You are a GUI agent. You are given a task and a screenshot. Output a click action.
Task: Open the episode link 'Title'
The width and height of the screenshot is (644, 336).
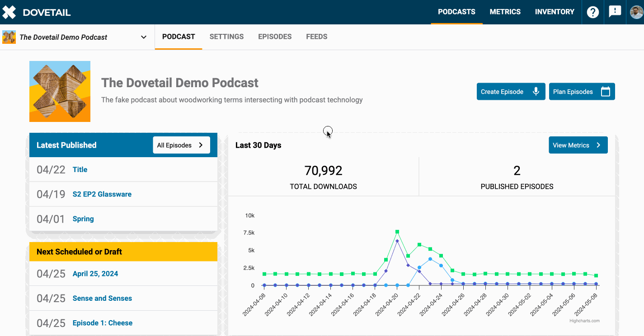click(x=80, y=169)
